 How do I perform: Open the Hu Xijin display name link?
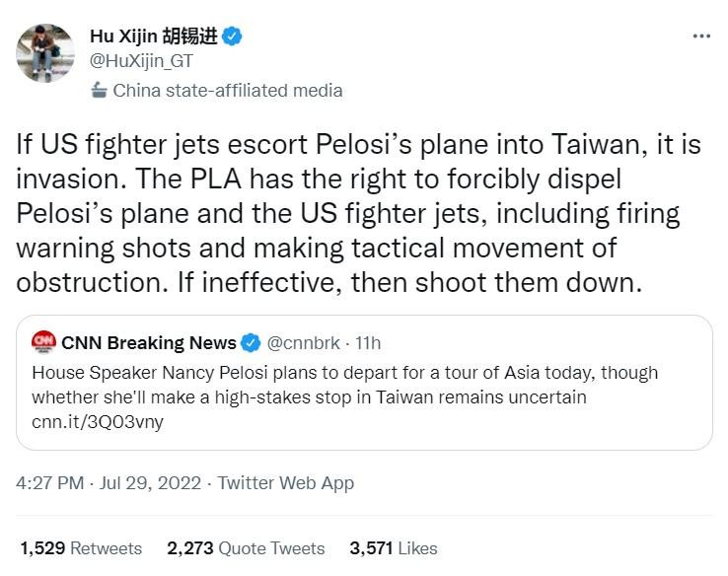(x=153, y=37)
